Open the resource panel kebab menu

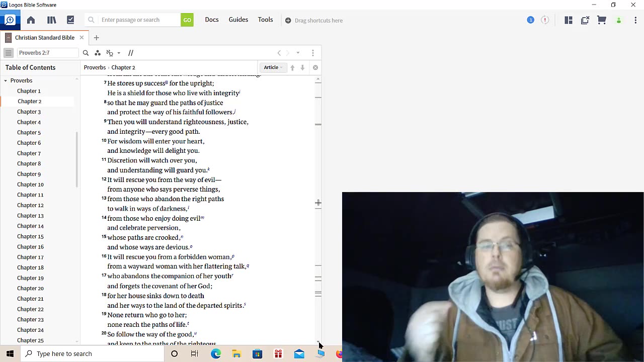click(x=313, y=53)
